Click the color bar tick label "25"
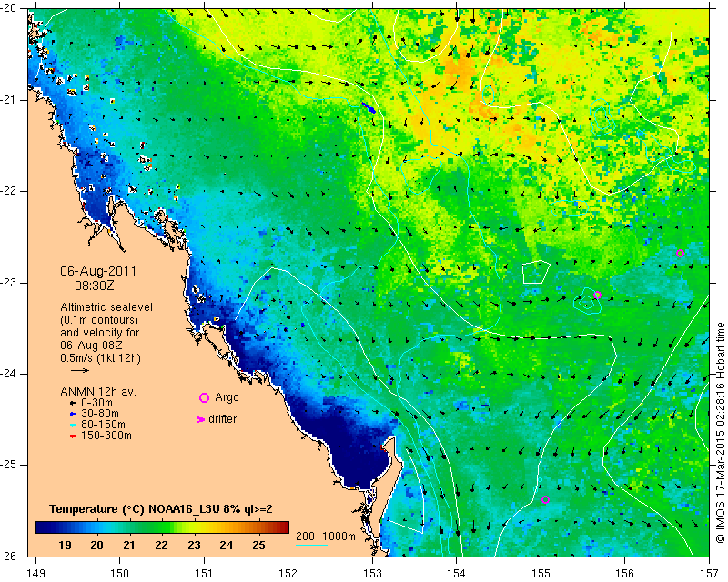The width and height of the screenshot is (728, 582). (x=258, y=545)
